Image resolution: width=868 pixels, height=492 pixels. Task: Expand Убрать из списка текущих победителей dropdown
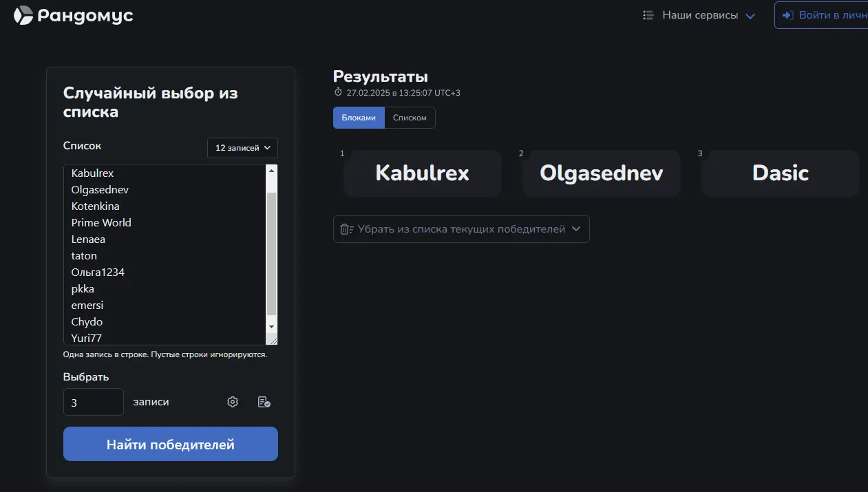[461, 229]
